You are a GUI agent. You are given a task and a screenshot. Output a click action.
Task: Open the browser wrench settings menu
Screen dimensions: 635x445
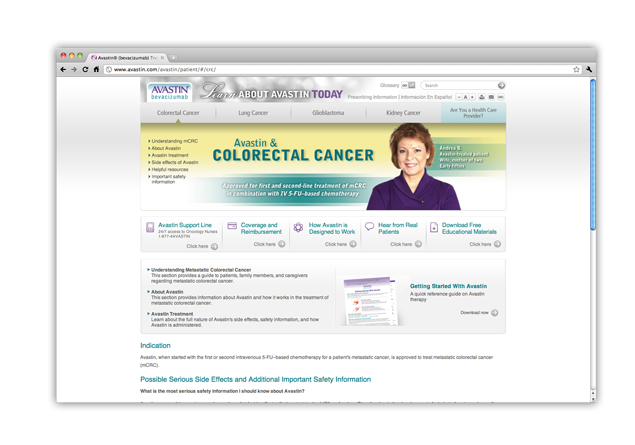[588, 69]
